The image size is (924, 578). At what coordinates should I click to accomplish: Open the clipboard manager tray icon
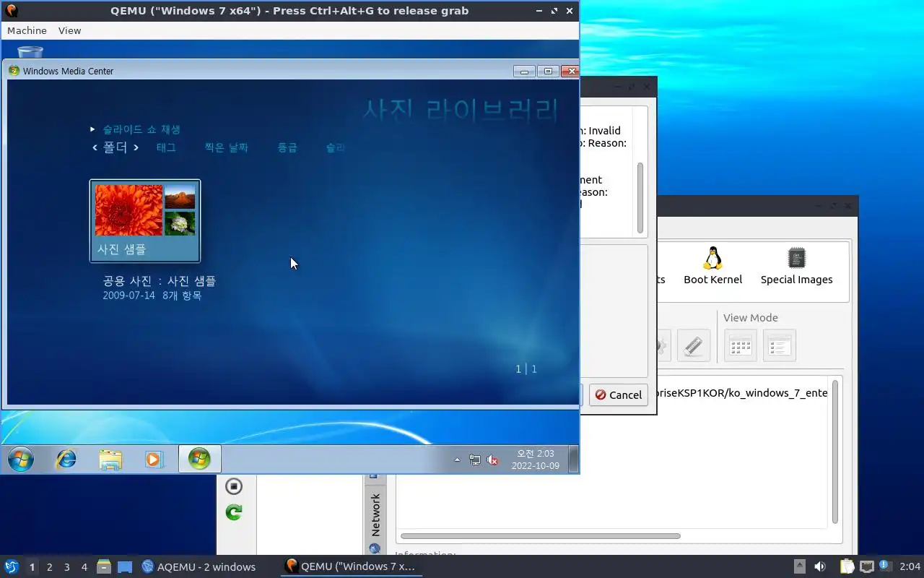click(846, 566)
